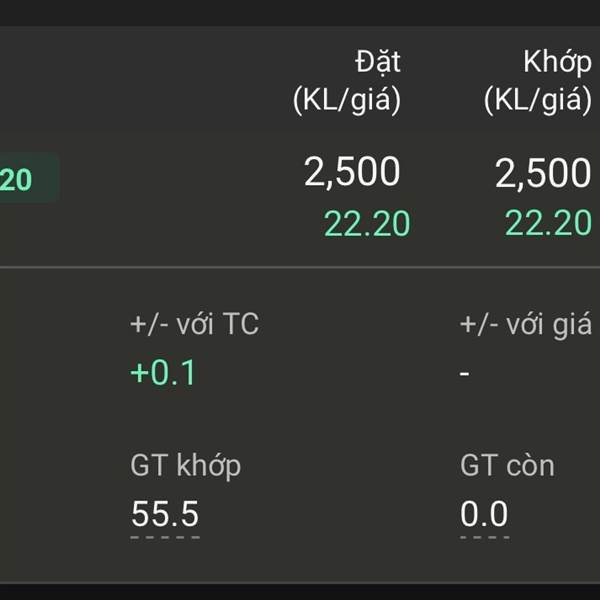This screenshot has height=600, width=600.
Task: Click the divider below the order row
Action: click(x=300, y=267)
